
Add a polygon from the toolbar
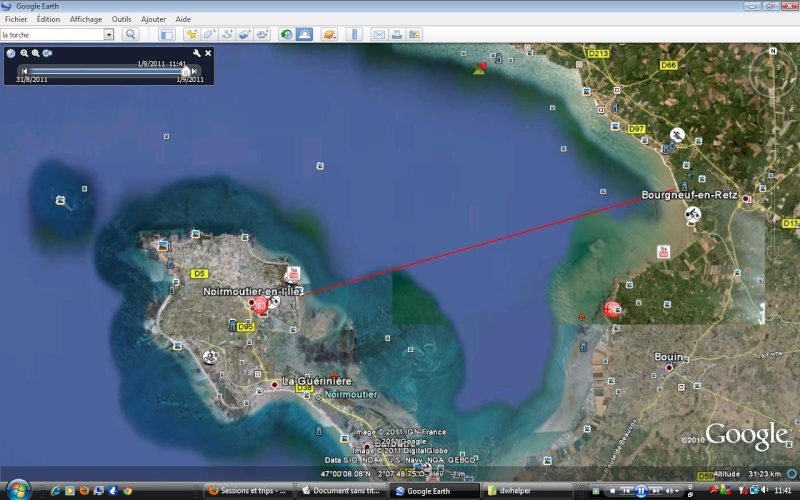tap(209, 34)
